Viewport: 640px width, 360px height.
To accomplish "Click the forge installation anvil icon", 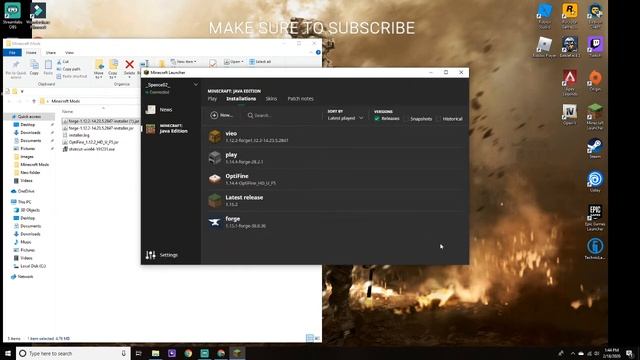I will coord(215,222).
